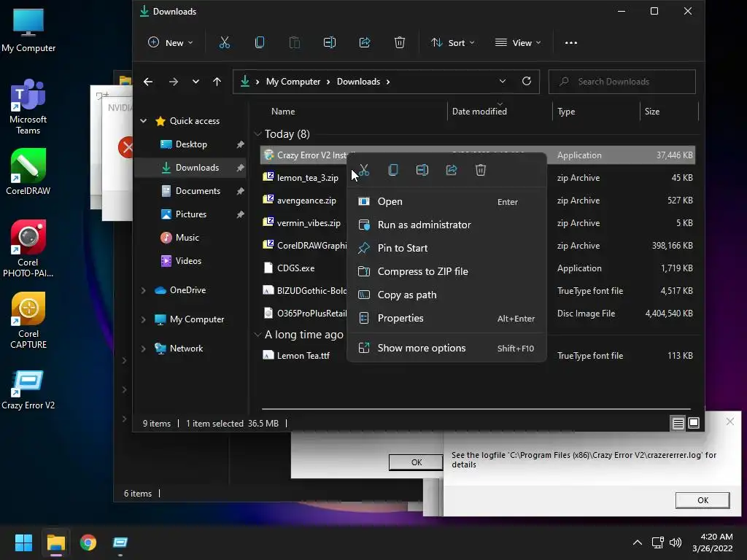Viewport: 747px width, 560px height.
Task: Collapse the A long time ago group
Action: coord(258,335)
